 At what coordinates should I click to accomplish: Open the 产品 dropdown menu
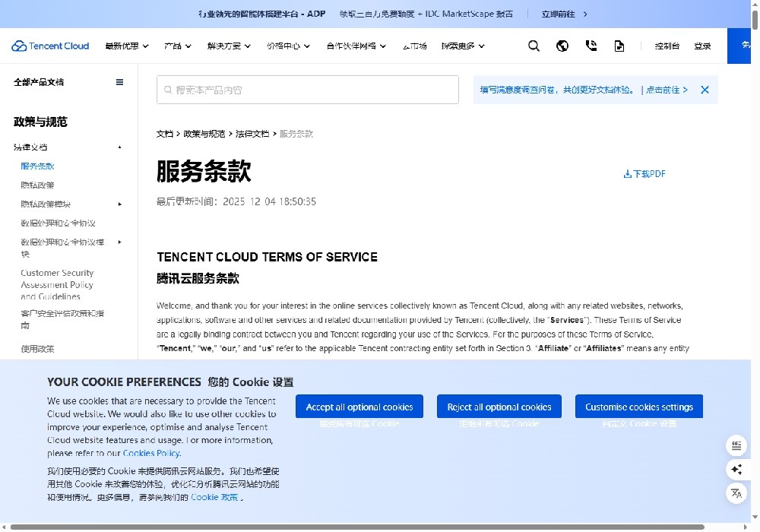click(x=178, y=46)
